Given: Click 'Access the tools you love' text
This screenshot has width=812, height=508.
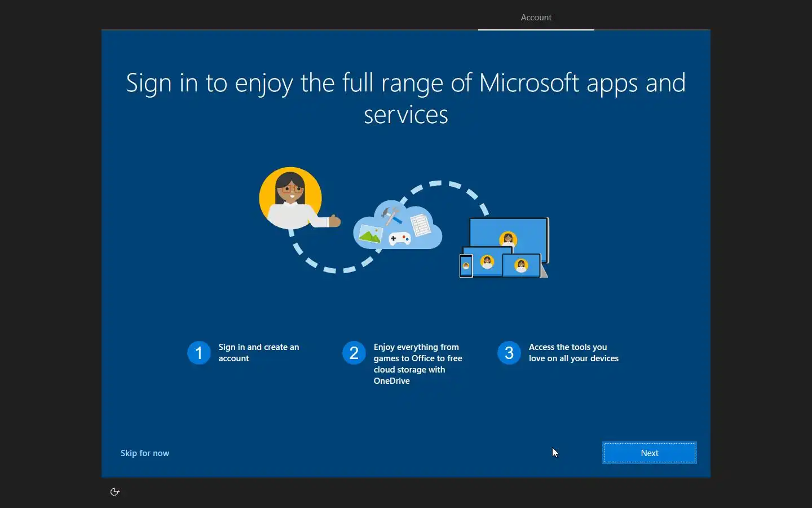Looking at the screenshot, I should point(573,353).
